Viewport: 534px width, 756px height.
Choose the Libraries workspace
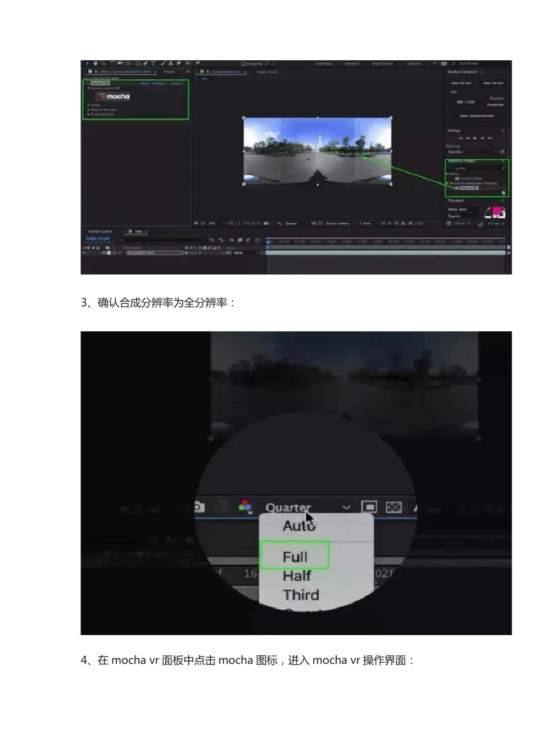pos(414,64)
